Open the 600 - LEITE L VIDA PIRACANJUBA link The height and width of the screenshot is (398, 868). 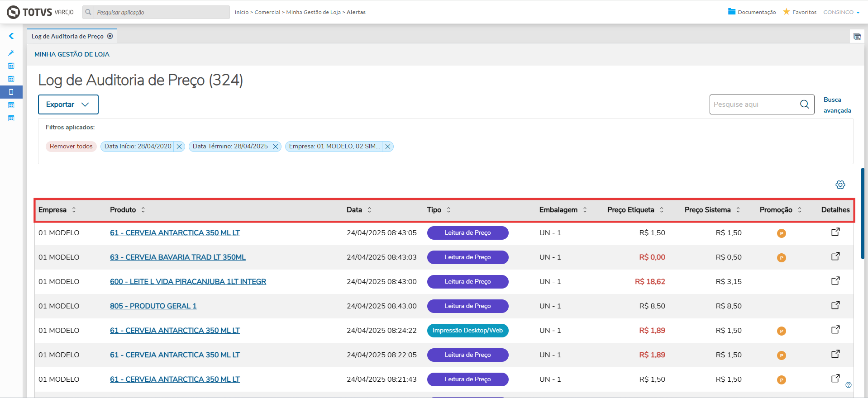188,281
